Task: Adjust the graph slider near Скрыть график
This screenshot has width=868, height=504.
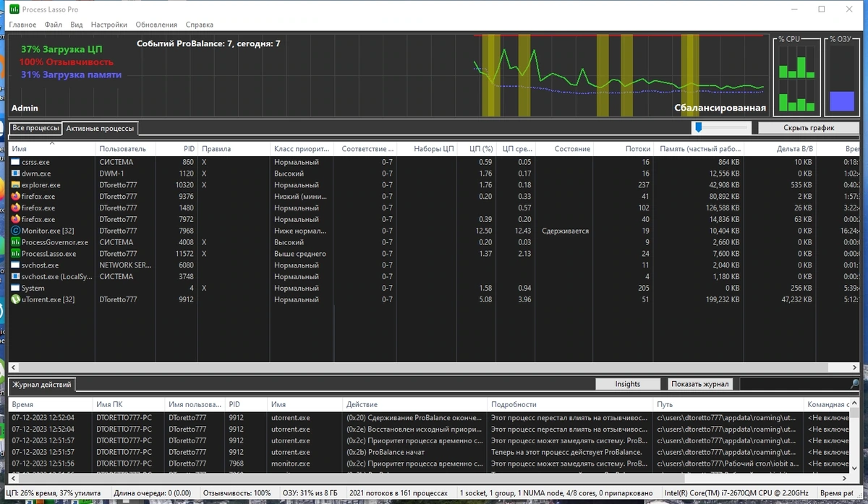Action: (x=698, y=127)
